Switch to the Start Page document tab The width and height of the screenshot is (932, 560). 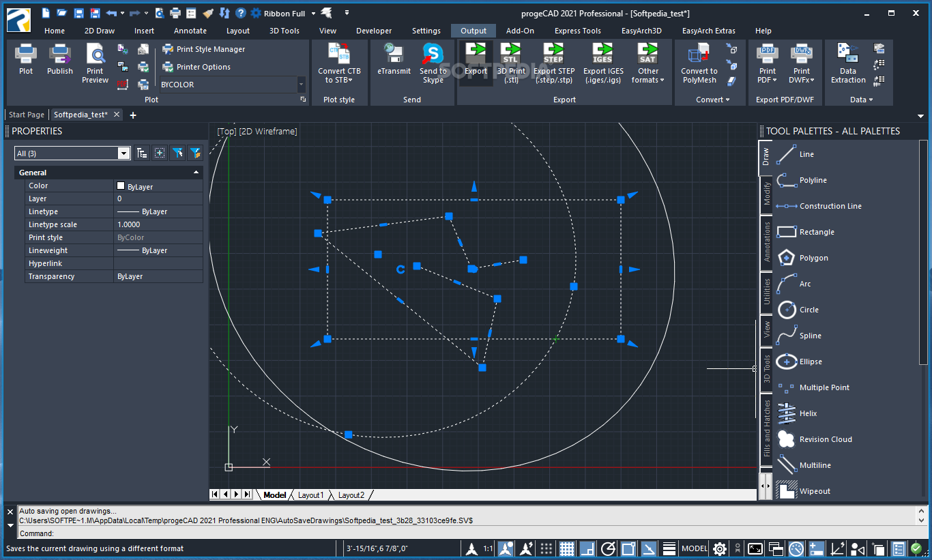coord(27,115)
